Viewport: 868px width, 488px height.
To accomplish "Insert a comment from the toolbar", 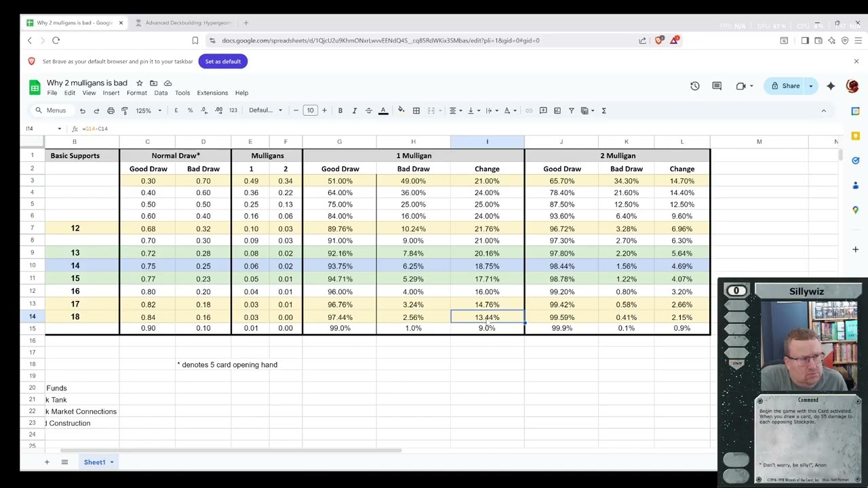I will (543, 110).
